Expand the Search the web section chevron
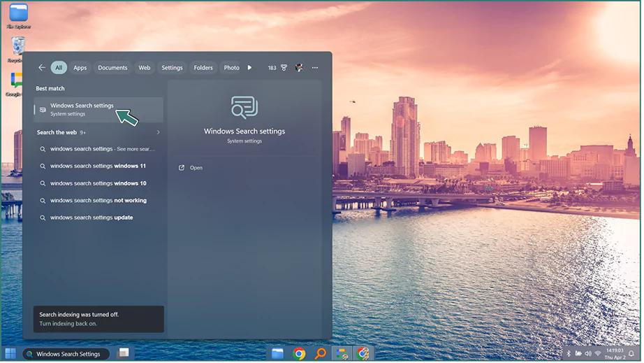 coord(159,133)
